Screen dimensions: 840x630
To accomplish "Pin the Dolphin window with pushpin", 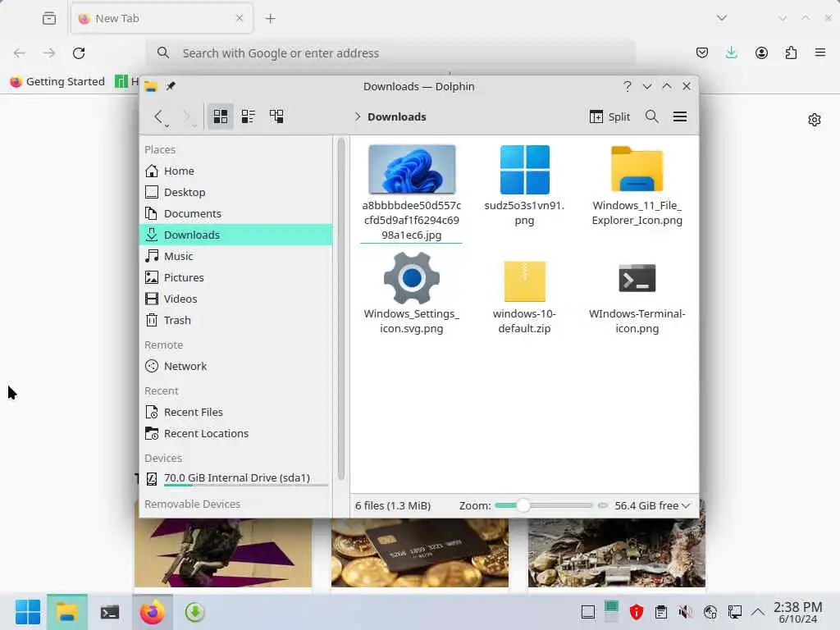I will click(x=171, y=86).
